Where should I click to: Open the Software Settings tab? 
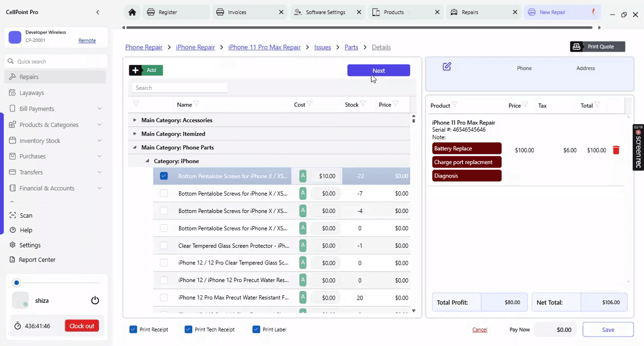[326, 12]
